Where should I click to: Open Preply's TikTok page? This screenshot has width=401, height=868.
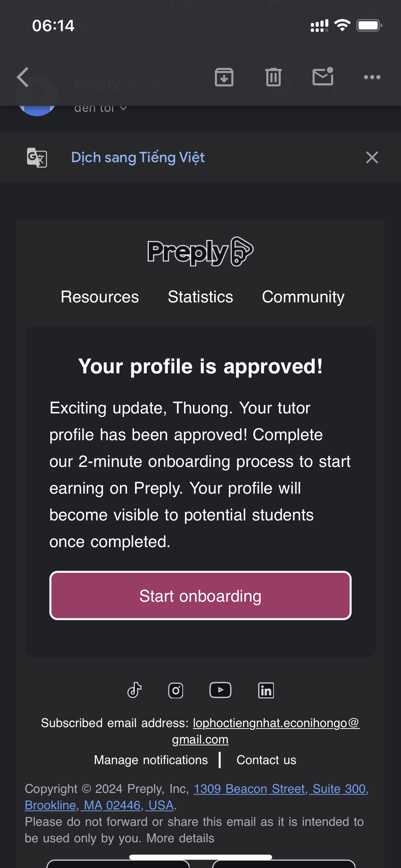pos(134,690)
